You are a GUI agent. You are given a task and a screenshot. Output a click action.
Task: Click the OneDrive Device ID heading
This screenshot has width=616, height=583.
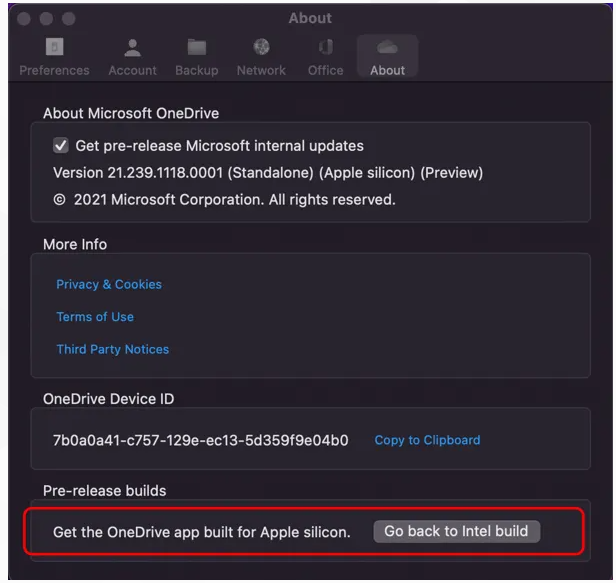[x=109, y=399]
